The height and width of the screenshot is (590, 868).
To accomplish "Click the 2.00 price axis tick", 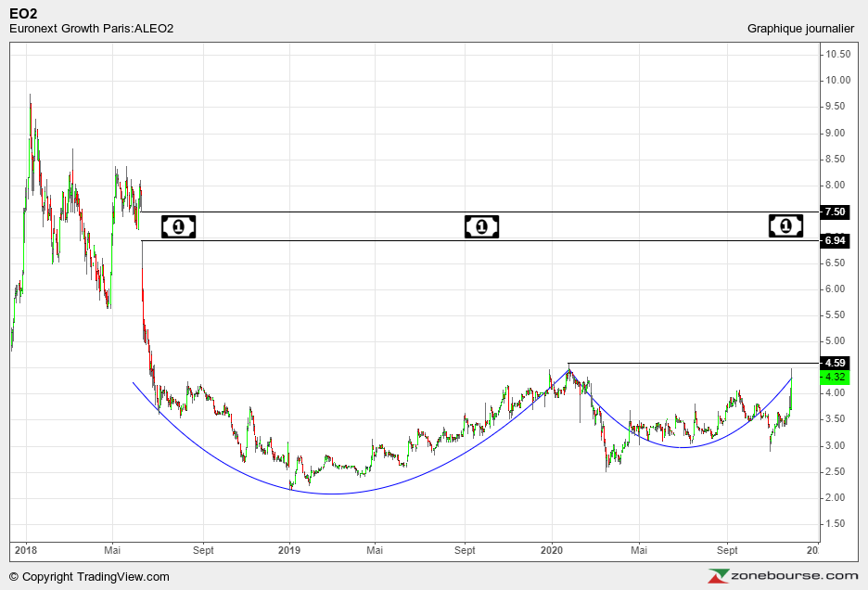I will click(836, 497).
